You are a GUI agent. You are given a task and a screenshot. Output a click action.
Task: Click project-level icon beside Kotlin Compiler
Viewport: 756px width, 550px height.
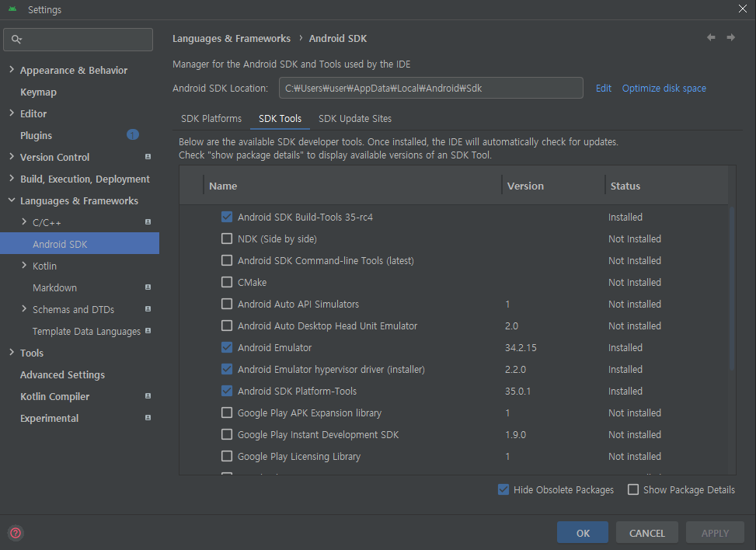(x=148, y=395)
